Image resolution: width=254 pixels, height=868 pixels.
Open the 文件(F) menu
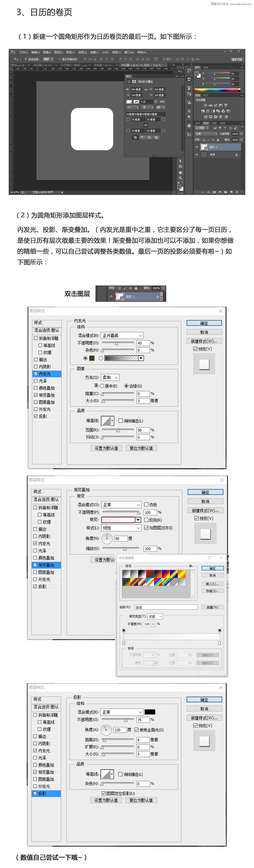pos(24,53)
